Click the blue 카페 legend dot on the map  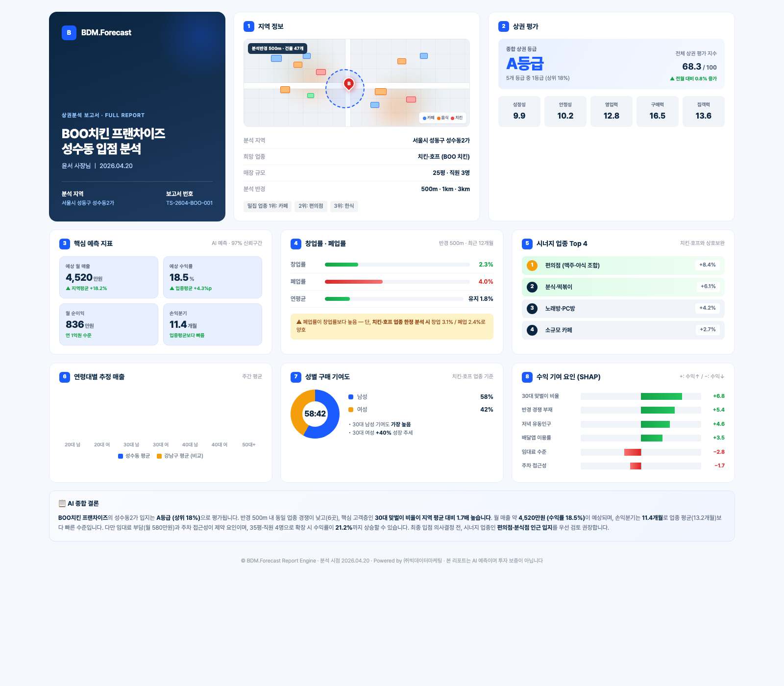click(424, 118)
